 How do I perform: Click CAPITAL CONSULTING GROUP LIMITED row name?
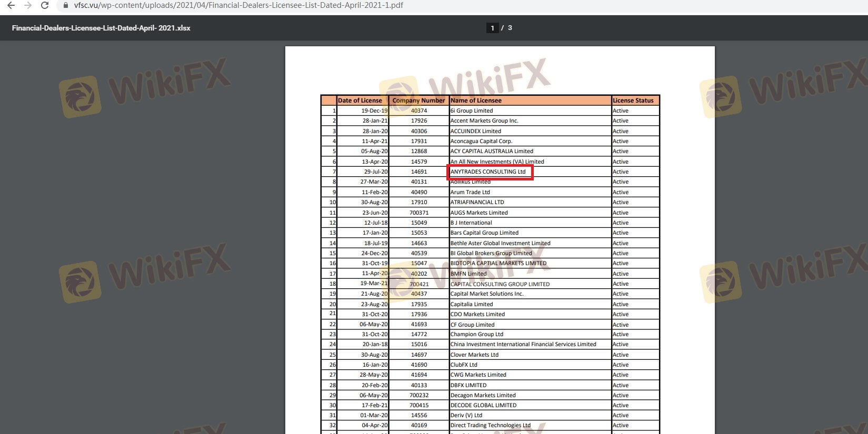500,284
